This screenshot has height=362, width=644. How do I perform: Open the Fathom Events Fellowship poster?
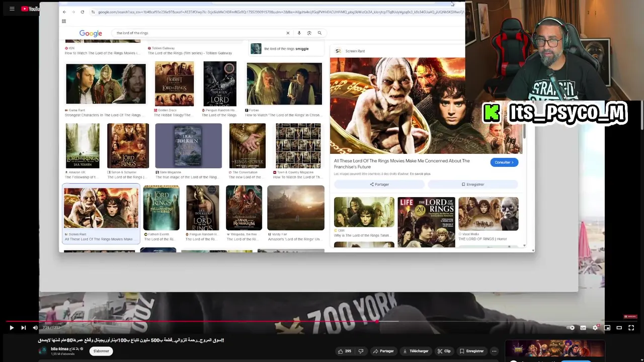tap(161, 208)
